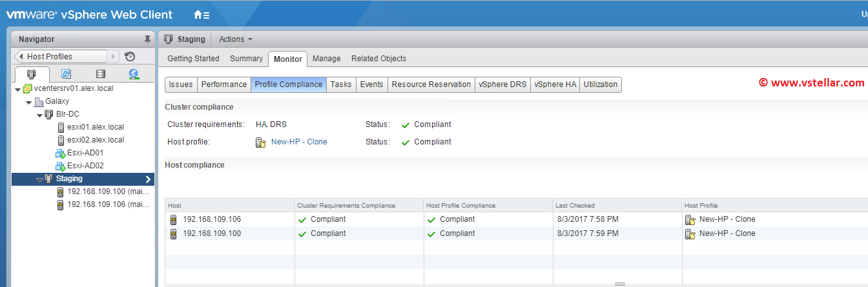The width and height of the screenshot is (868, 287).
Task: Collapse the Staging cluster node
Action: click(39, 179)
